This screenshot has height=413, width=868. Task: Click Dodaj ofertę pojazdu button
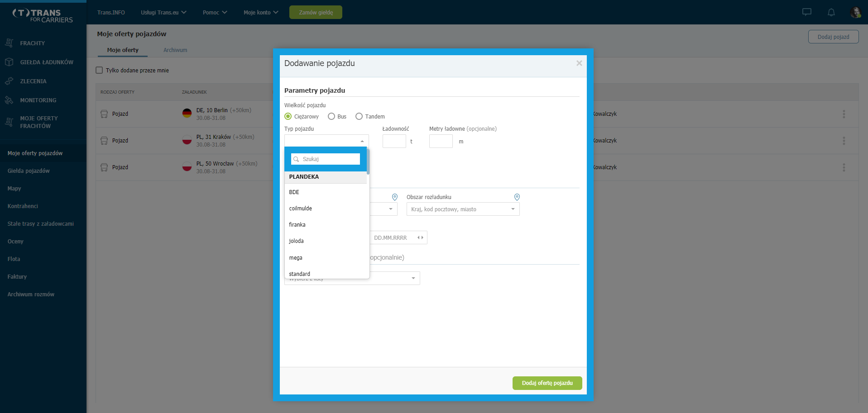click(547, 383)
